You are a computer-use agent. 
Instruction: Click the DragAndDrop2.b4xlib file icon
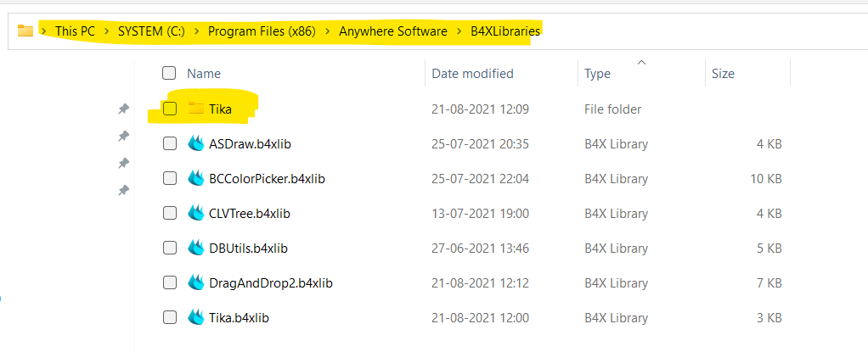[x=196, y=282]
